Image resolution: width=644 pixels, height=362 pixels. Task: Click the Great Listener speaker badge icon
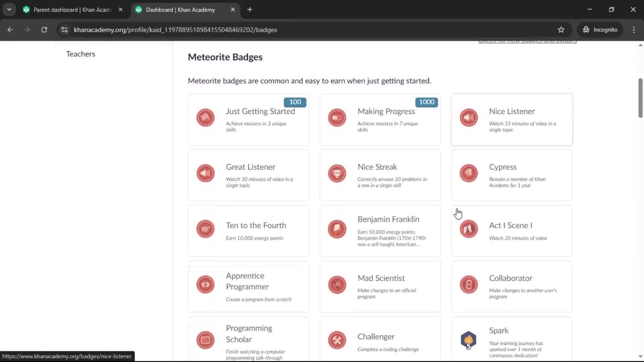point(205,173)
